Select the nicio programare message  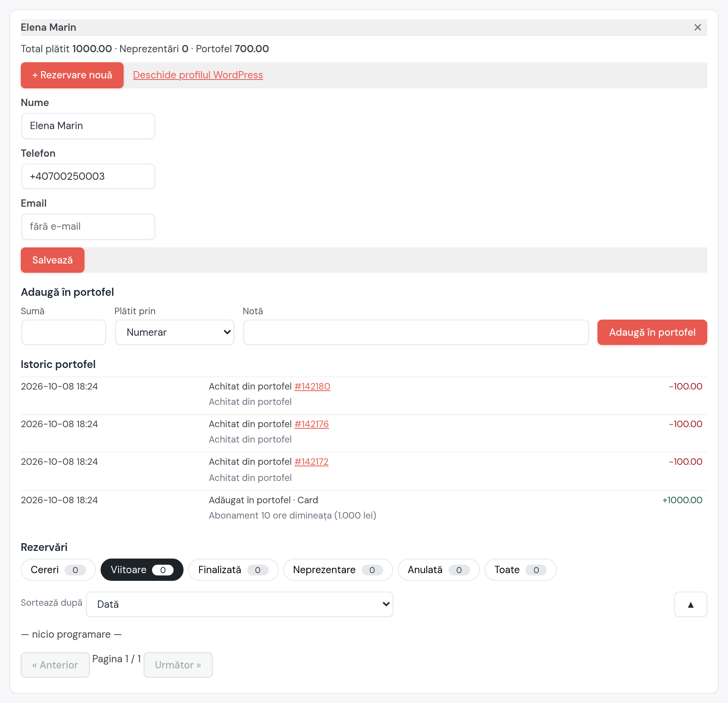(x=71, y=634)
